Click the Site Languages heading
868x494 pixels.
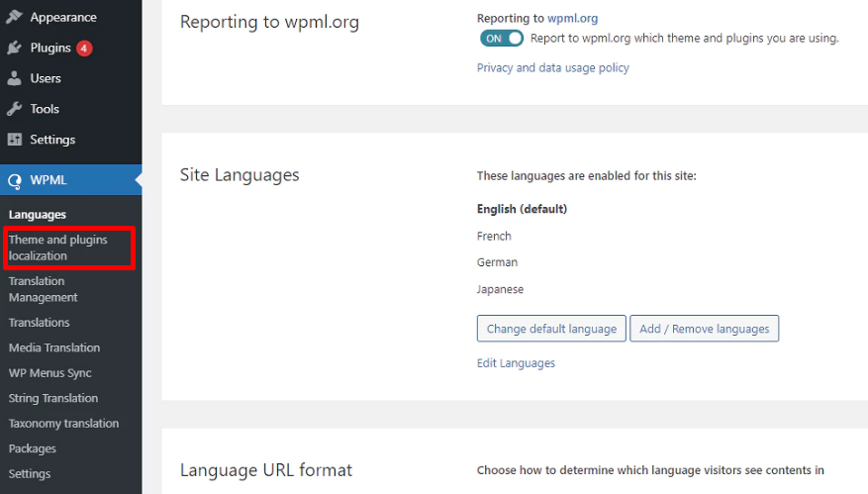240,175
